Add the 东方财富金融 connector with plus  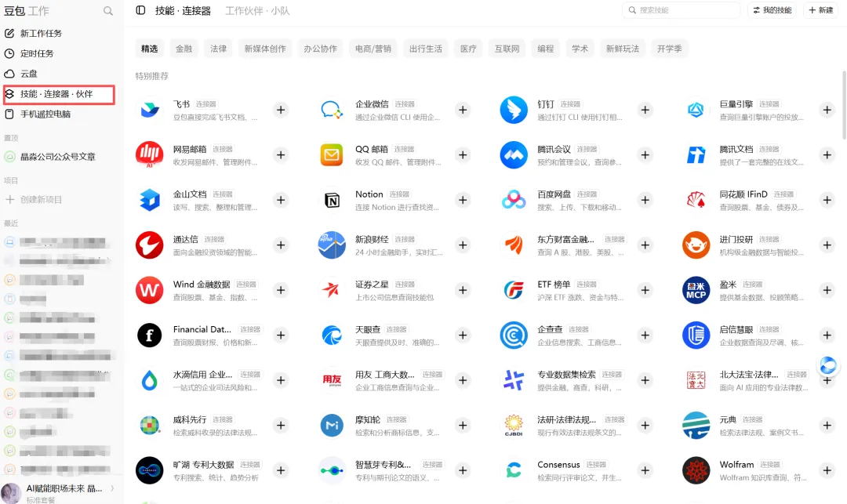point(645,245)
